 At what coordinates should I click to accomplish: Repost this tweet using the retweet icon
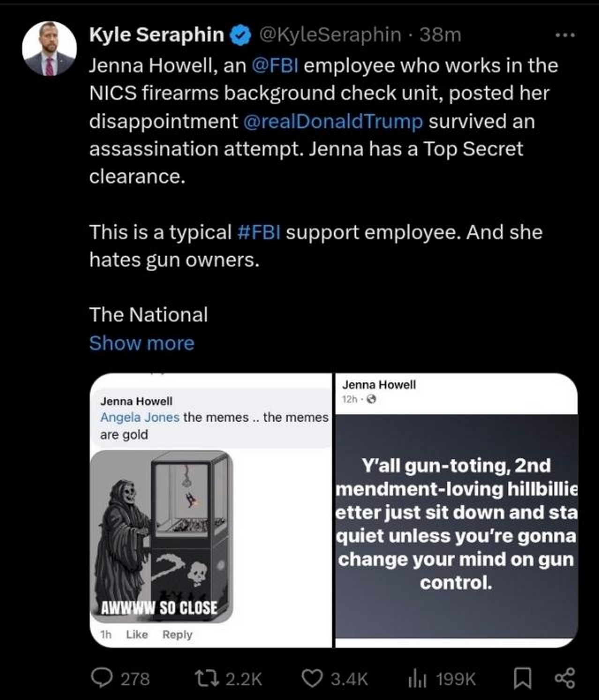206,678
